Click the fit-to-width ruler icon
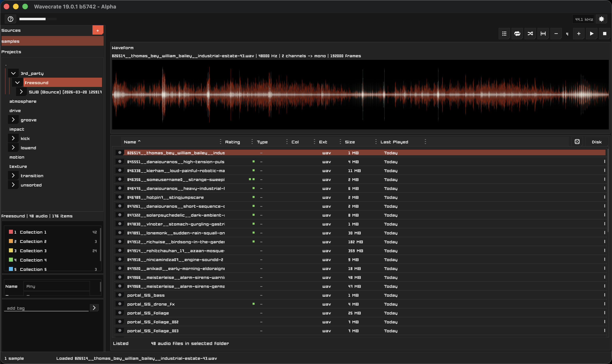Image resolution: width=612 pixels, height=364 pixels. (543, 34)
